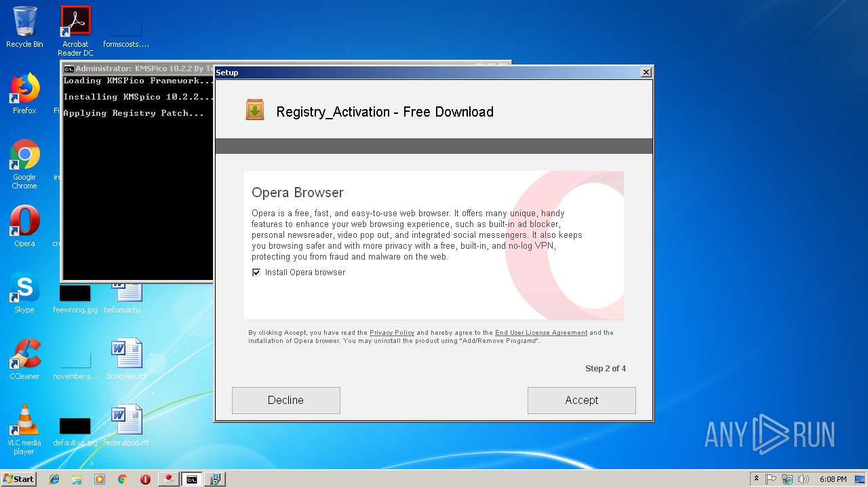Image resolution: width=868 pixels, height=488 pixels.
Task: Select the novembera desktop file
Action: [x=75, y=365]
